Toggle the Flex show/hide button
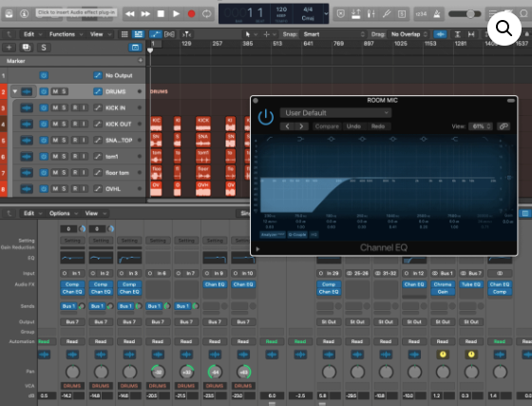This screenshot has height=406, width=532. click(169, 34)
